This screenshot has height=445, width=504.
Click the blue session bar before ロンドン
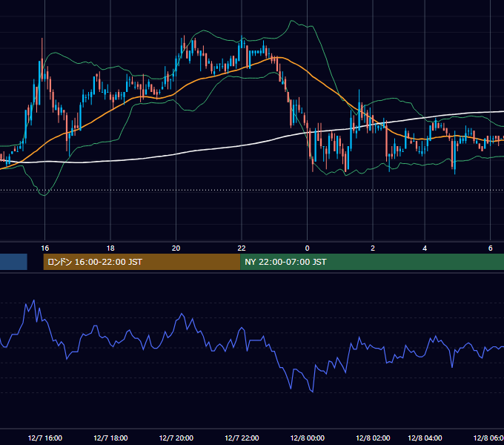click(x=13, y=262)
